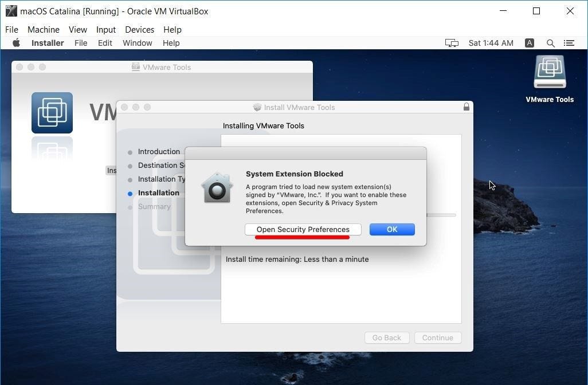Open VirtualBox Help menu
Viewport: 588px width, 385px height.
pyautogui.click(x=172, y=30)
